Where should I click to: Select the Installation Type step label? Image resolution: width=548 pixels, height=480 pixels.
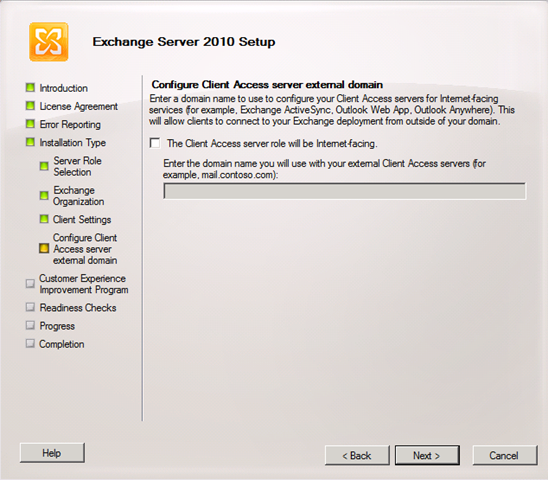[x=73, y=143]
